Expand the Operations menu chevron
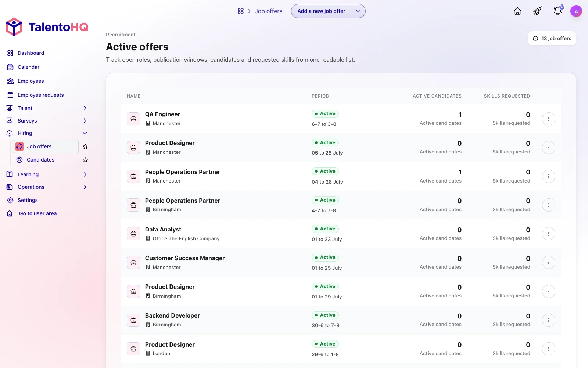The image size is (588, 368). click(x=85, y=187)
